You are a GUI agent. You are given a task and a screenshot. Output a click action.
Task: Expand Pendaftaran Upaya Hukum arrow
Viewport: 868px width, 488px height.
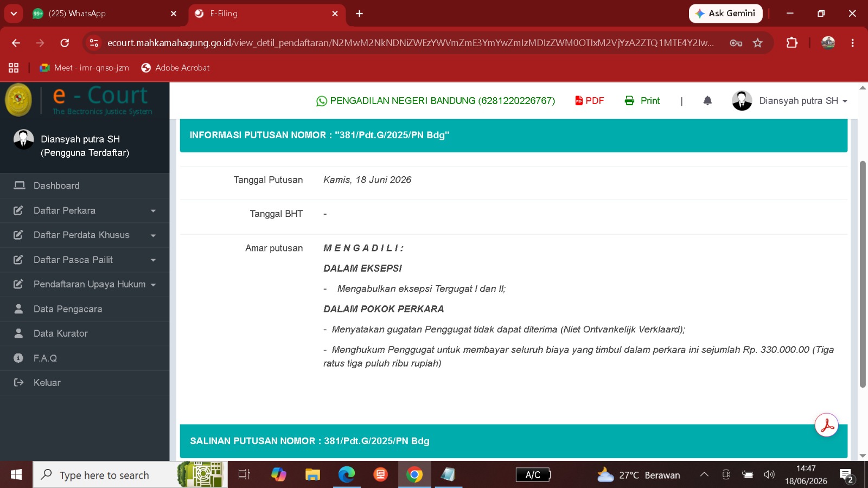click(153, 285)
